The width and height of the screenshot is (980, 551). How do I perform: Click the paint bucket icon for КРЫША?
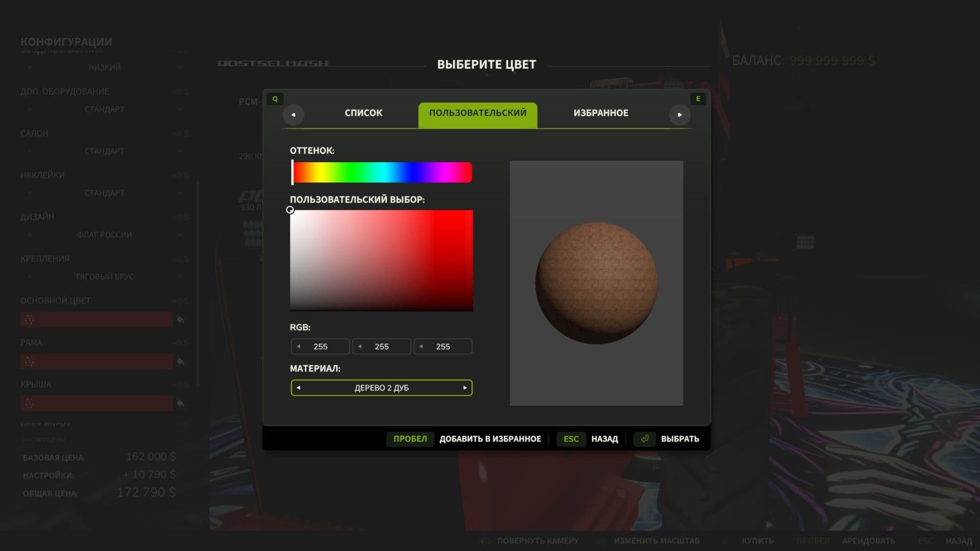tap(180, 403)
